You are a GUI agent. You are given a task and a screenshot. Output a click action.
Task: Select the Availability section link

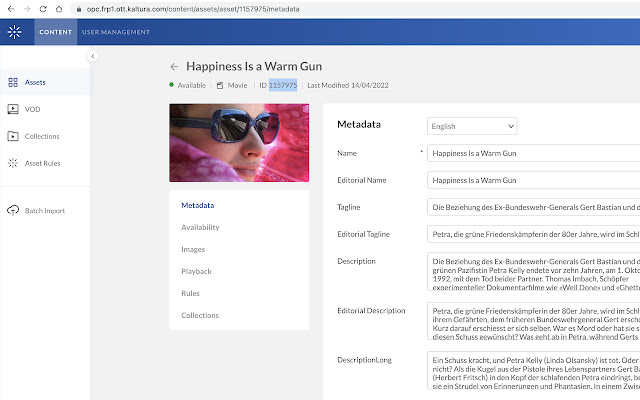(x=200, y=227)
